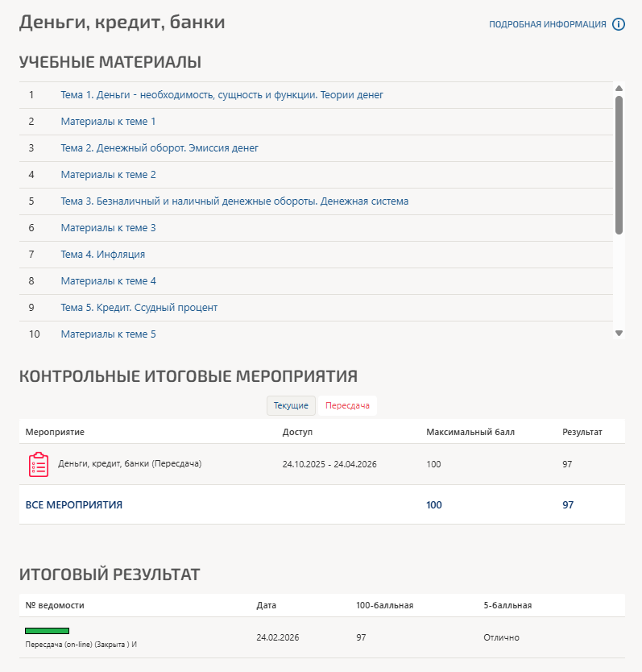Open Тема 3 about денежная система
The height and width of the screenshot is (672, 642).
234,201
